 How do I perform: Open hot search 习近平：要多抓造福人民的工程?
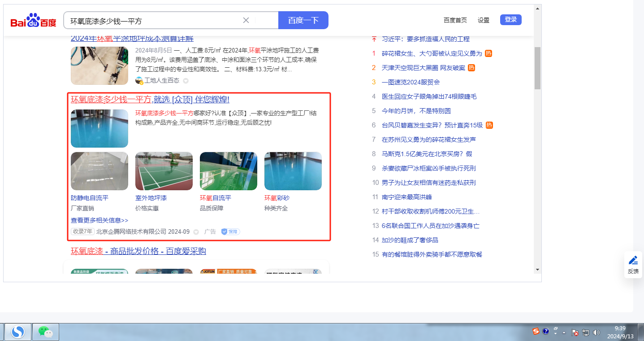(426, 39)
